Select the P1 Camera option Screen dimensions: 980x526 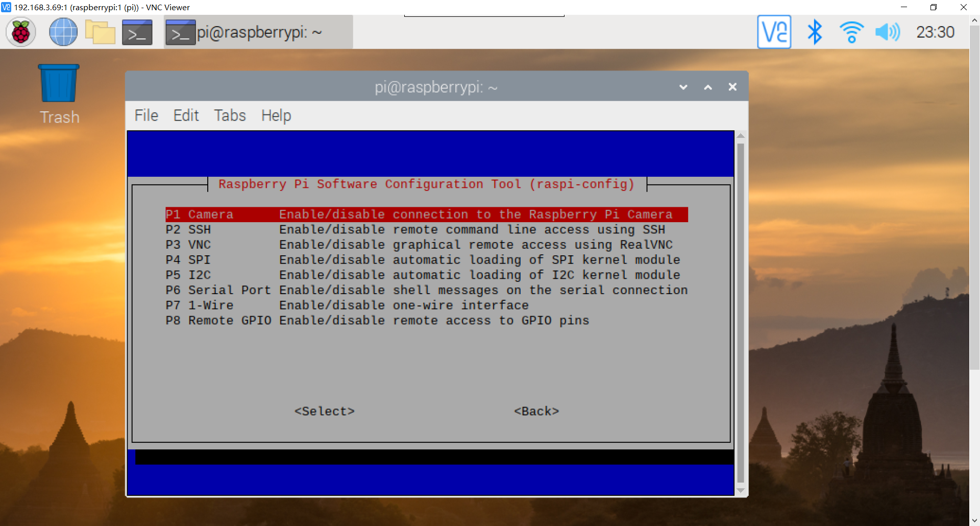[427, 214]
